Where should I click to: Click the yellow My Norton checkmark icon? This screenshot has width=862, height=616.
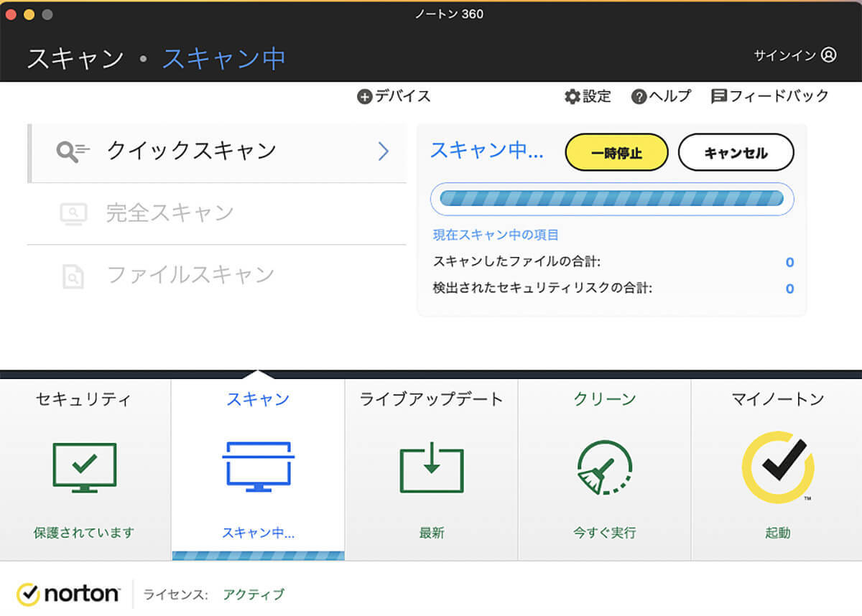(778, 467)
